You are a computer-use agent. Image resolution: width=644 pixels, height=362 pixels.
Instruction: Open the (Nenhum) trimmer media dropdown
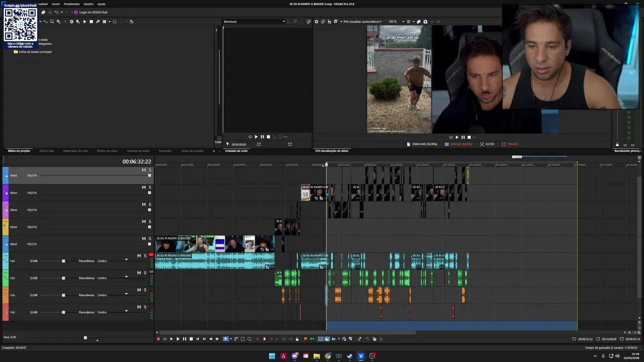coord(254,22)
